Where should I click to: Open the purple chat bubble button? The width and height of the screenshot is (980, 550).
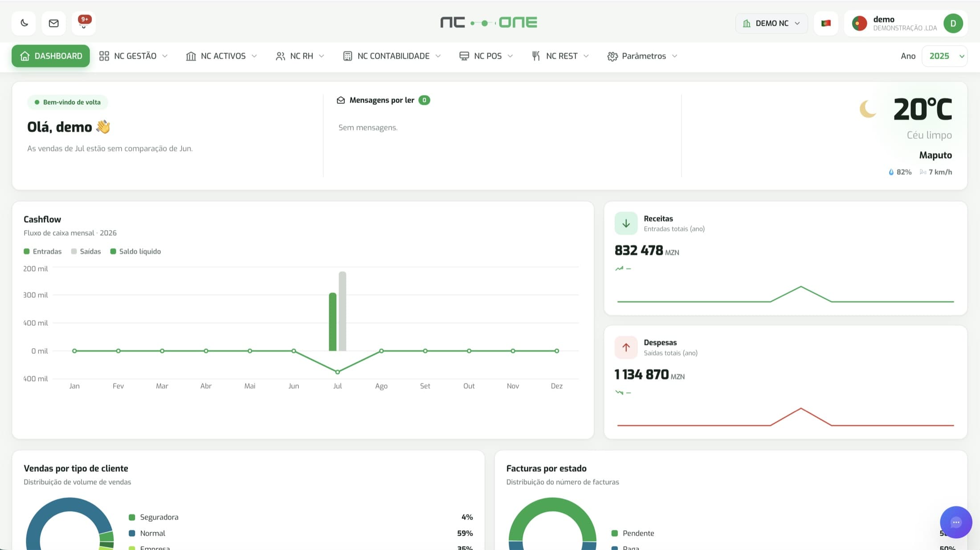[x=956, y=522]
